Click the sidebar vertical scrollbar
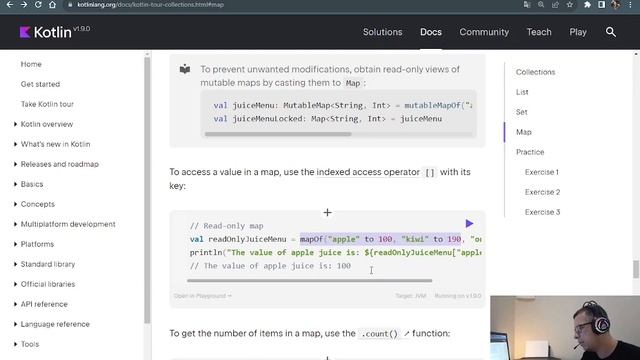The height and width of the screenshot is (360, 640). (147, 191)
